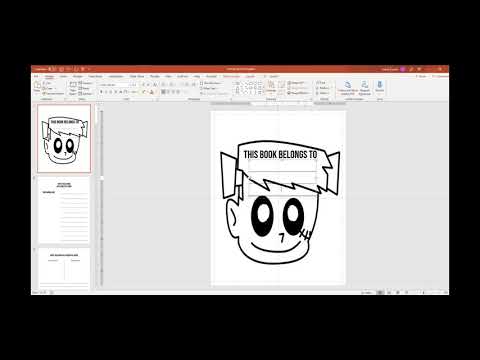Click Normal view icon in status bar
This screenshot has width=480, height=360.
point(380,292)
